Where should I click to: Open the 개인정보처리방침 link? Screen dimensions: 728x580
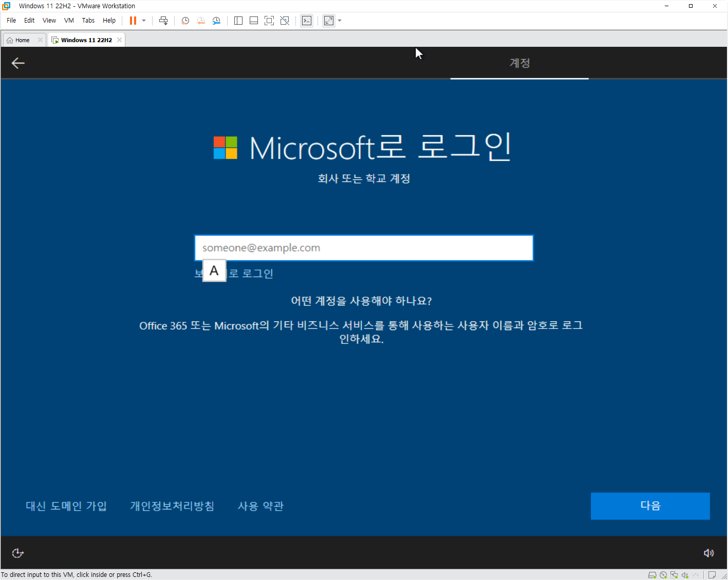(x=172, y=506)
